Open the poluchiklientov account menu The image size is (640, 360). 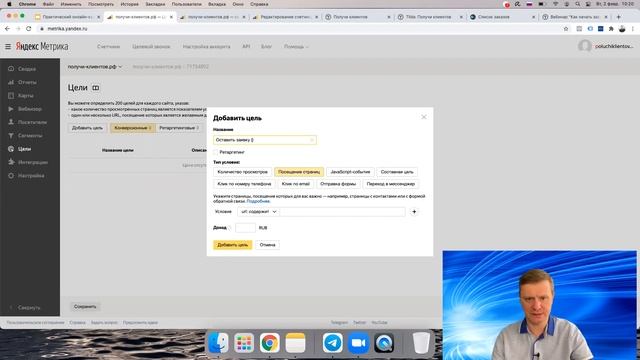click(606, 46)
